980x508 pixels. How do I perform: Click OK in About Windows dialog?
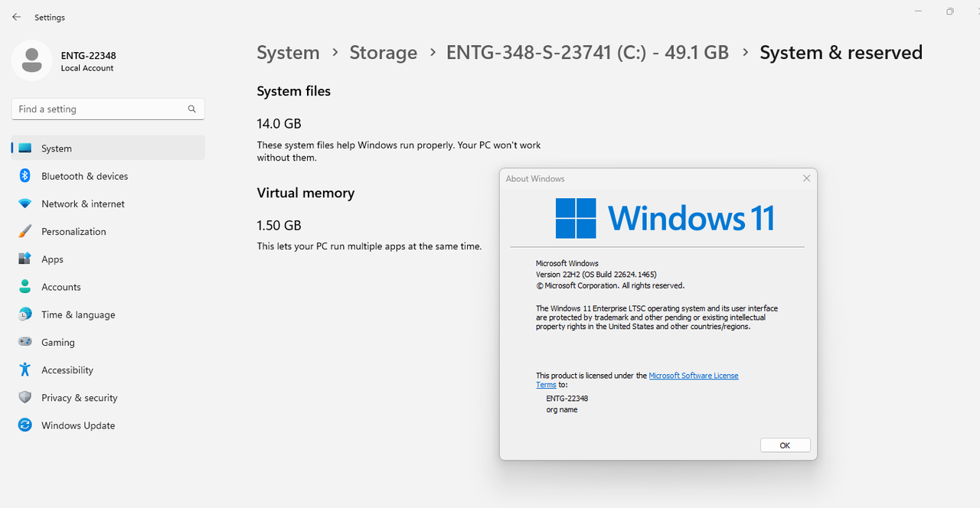coord(785,445)
